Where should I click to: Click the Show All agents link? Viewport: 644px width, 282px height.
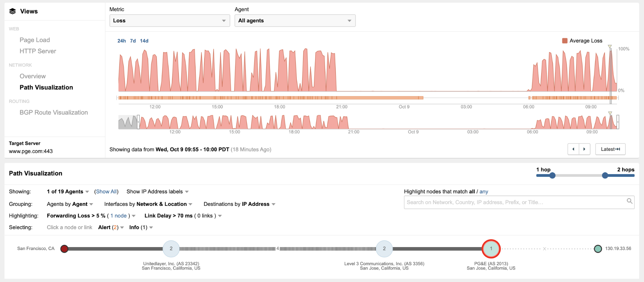(x=106, y=192)
